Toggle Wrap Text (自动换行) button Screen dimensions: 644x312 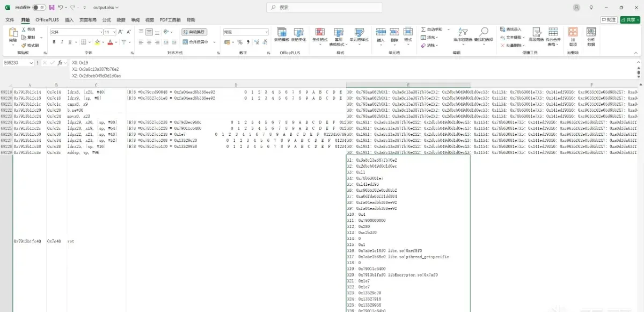click(x=194, y=32)
